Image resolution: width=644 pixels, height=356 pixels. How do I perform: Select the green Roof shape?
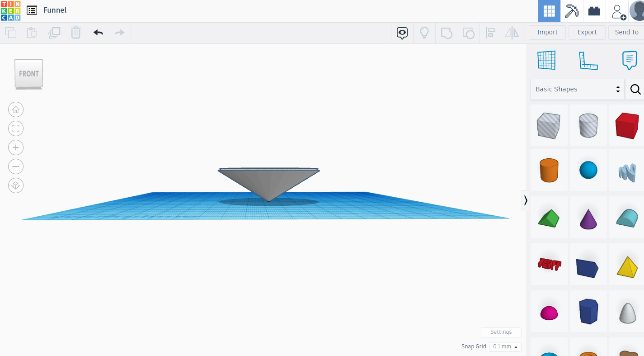(549, 217)
